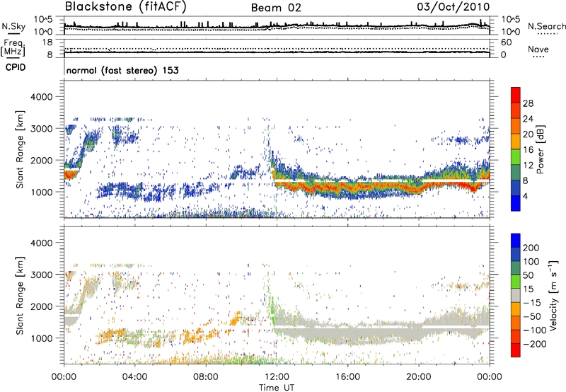Click the "20:00" time tick label
The width and height of the screenshot is (566, 392).
click(418, 377)
